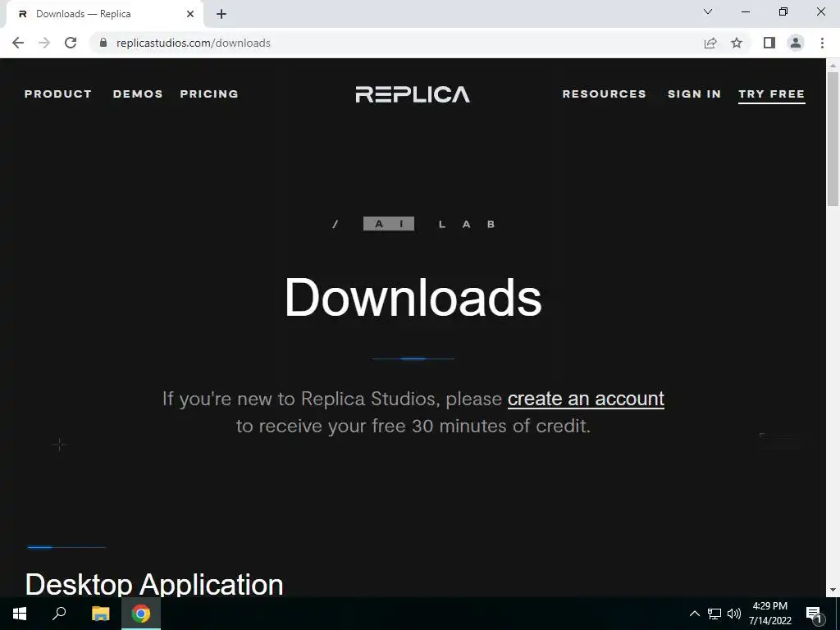
Task: Click the page's vertical scrollbar thumb
Action: 833,138
